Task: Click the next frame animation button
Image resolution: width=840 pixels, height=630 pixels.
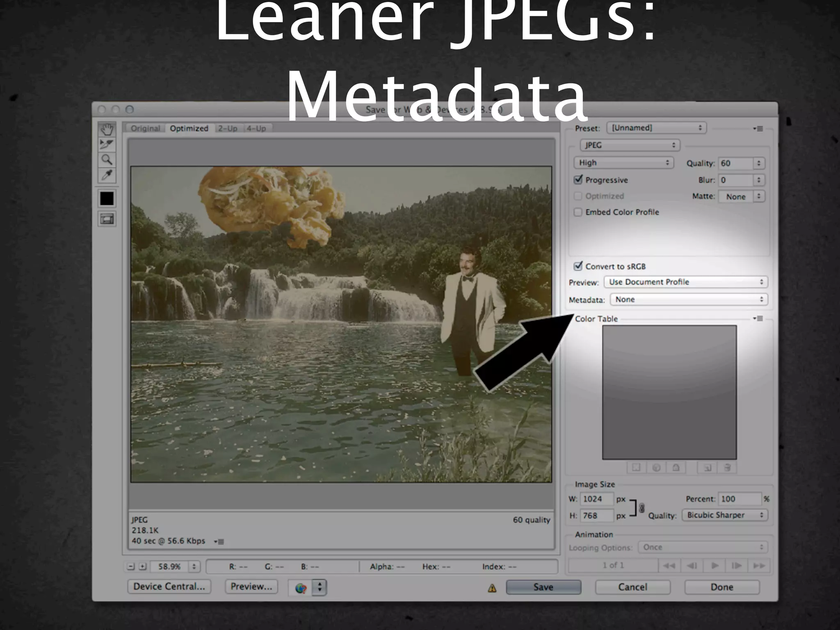Action: 737,566
